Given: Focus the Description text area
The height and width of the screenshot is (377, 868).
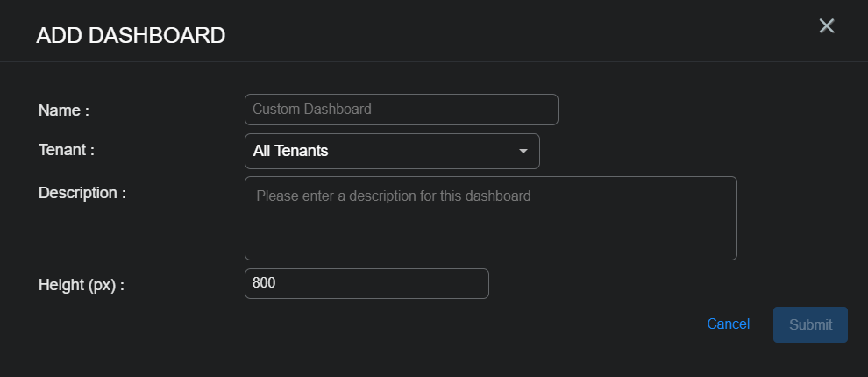Looking at the screenshot, I should click(490, 218).
